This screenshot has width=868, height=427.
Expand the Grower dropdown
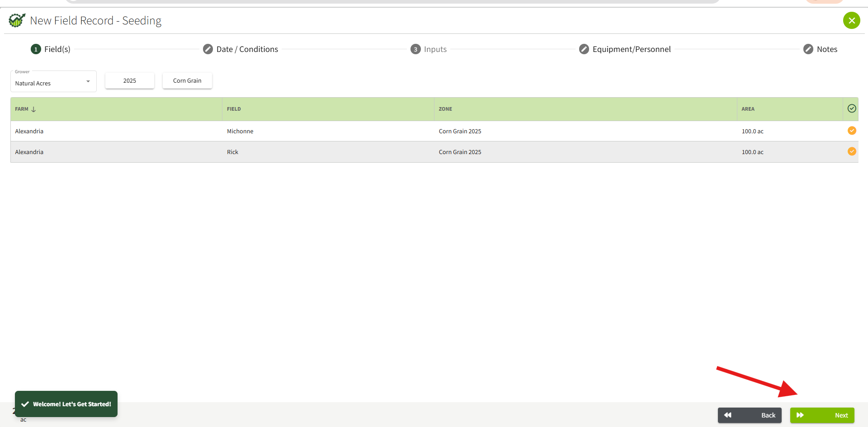[x=53, y=82]
